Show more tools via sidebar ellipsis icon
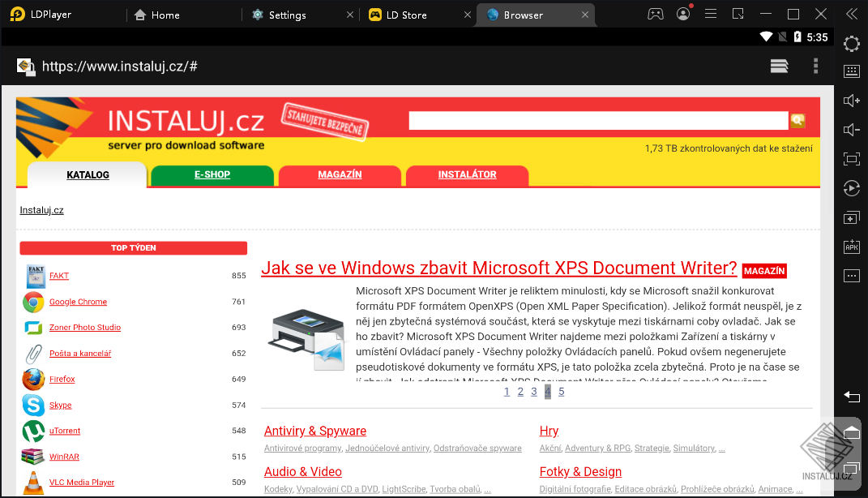868x498 pixels. tap(852, 275)
